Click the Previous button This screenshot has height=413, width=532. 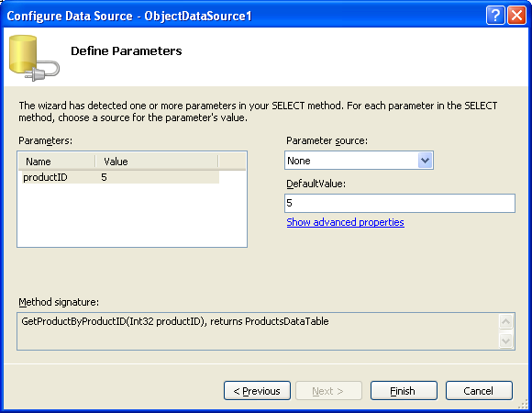[x=257, y=391]
